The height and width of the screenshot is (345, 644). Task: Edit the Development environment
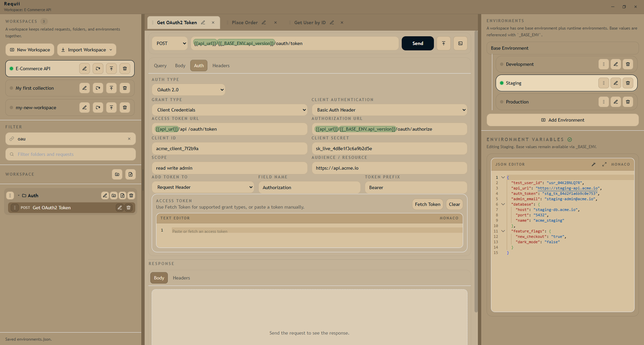point(616,64)
